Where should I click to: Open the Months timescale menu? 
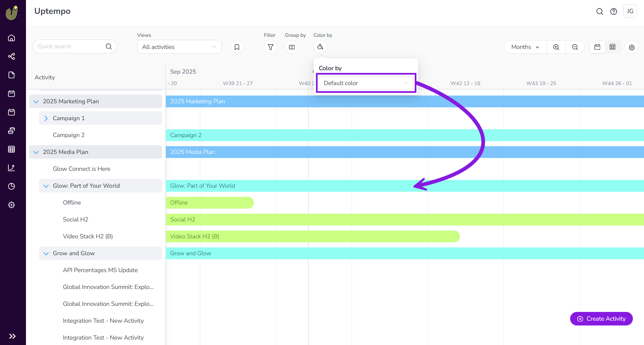525,47
